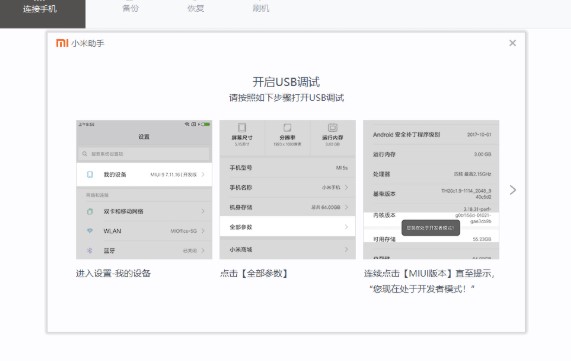Image resolution: width=571 pixels, height=361 pixels.
Task: Close the 小米助手 dialog
Action: [512, 43]
